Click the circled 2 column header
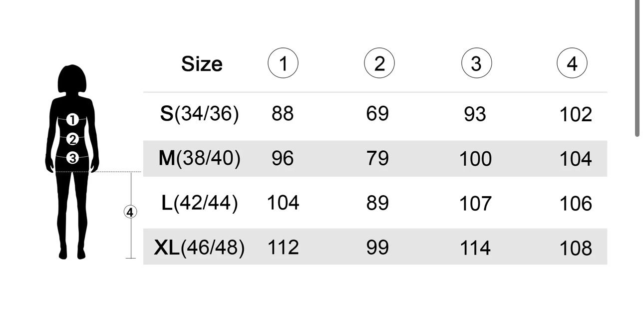The width and height of the screenshot is (644, 312). pos(379,64)
